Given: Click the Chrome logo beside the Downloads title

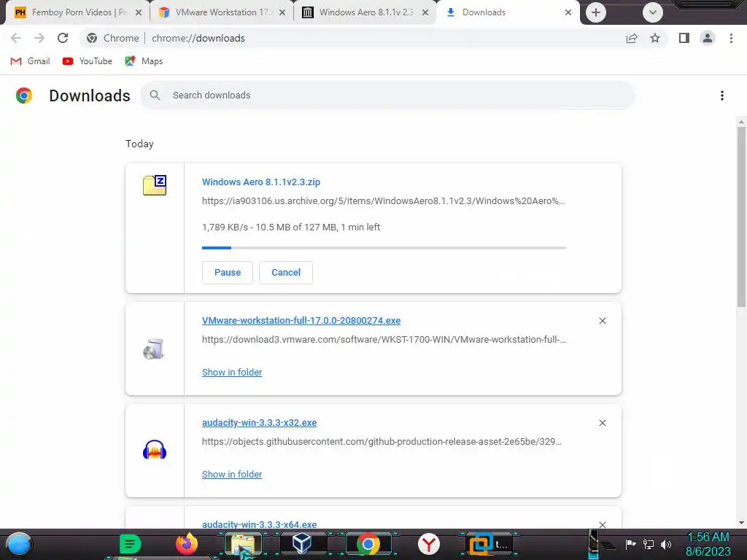Looking at the screenshot, I should coord(24,96).
